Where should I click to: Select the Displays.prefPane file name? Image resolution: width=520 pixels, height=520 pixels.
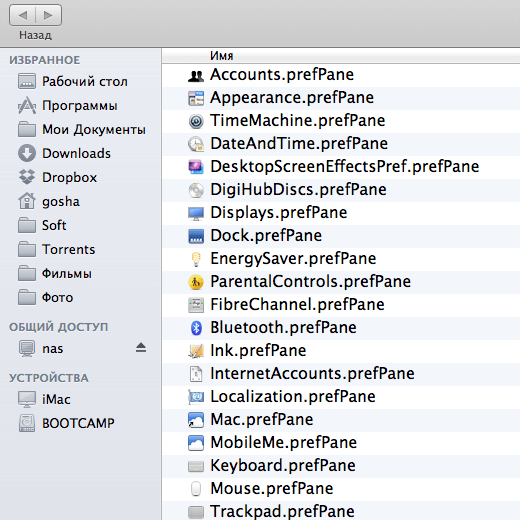(278, 213)
